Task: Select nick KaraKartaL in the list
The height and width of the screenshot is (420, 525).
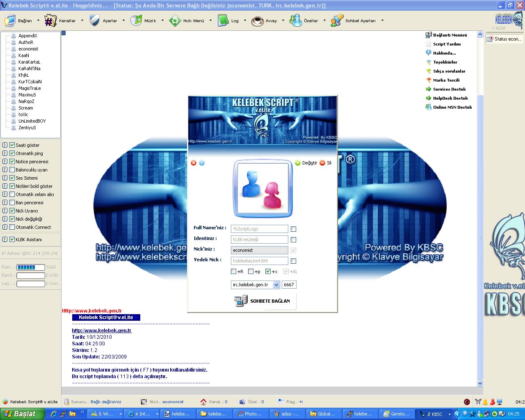Action: click(29, 62)
